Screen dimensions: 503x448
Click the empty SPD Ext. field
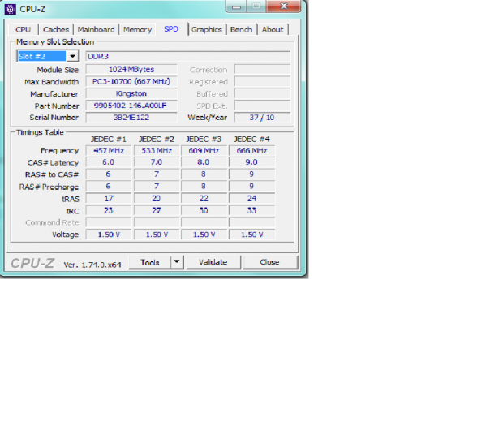click(262, 106)
